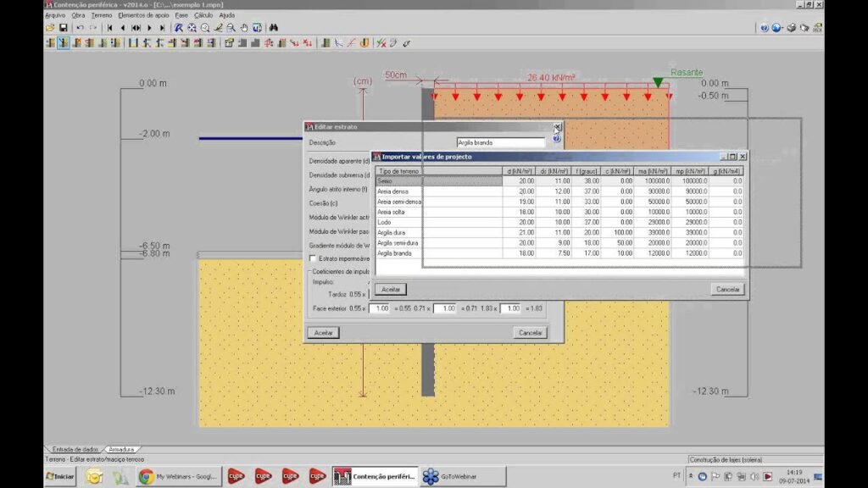This screenshot has width=868, height=488.
Task: Click the undo arrow icon
Action: [x=80, y=28]
